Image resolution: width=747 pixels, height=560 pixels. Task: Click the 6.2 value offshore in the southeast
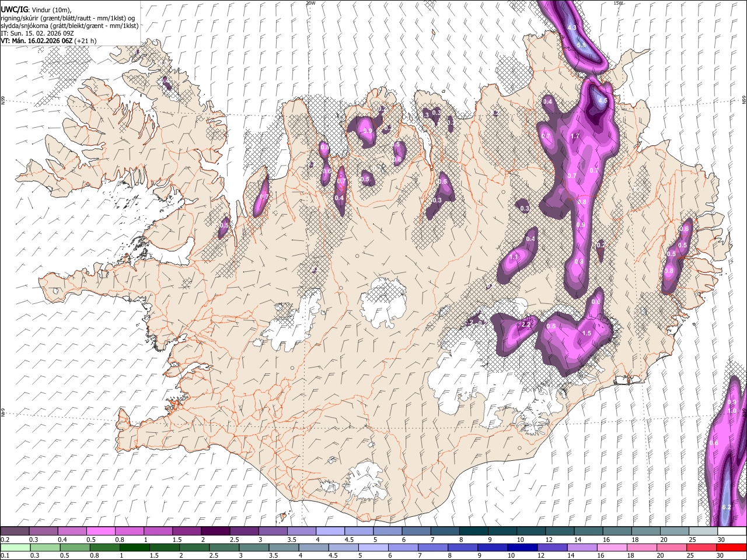pos(727,508)
